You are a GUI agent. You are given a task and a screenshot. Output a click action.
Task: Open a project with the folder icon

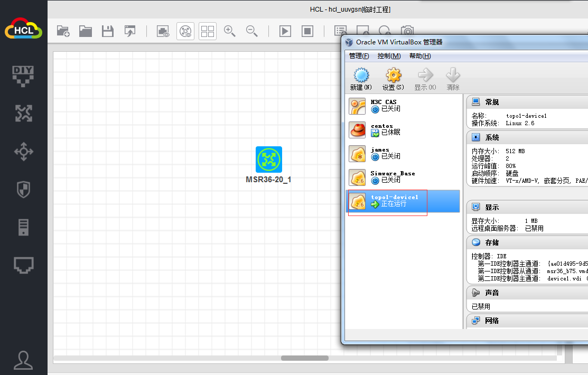[x=86, y=31]
